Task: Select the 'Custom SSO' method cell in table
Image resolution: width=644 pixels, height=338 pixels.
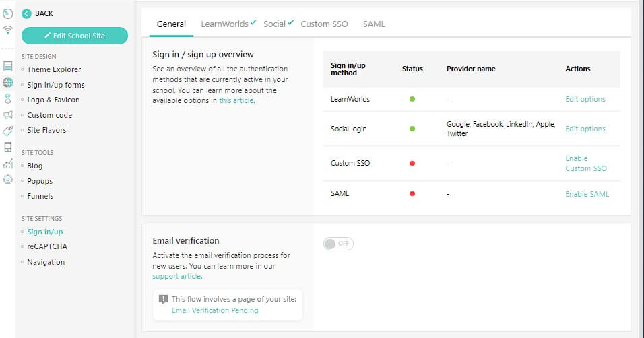Action: point(350,163)
